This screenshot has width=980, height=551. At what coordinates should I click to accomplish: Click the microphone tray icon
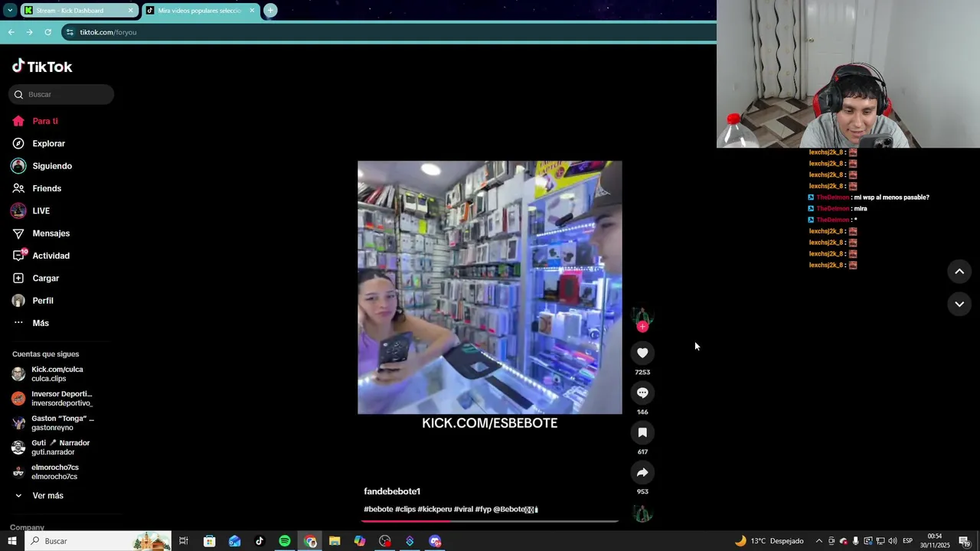coord(855,541)
